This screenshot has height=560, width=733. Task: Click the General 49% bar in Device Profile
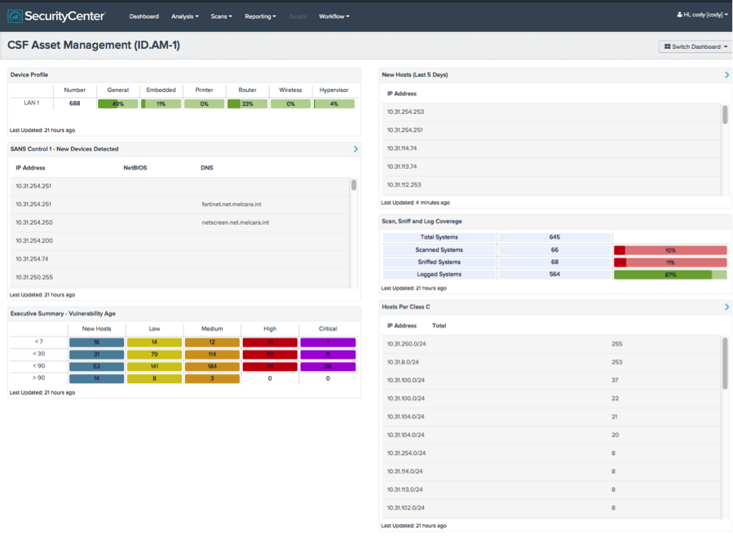pos(117,104)
